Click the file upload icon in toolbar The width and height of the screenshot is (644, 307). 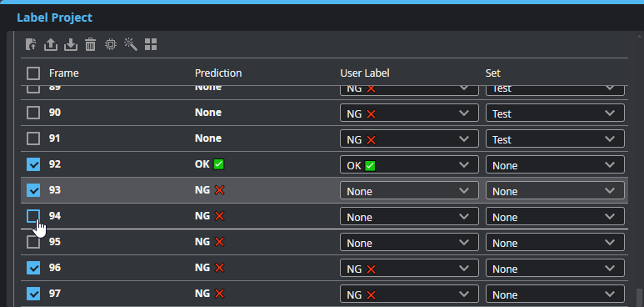31,44
